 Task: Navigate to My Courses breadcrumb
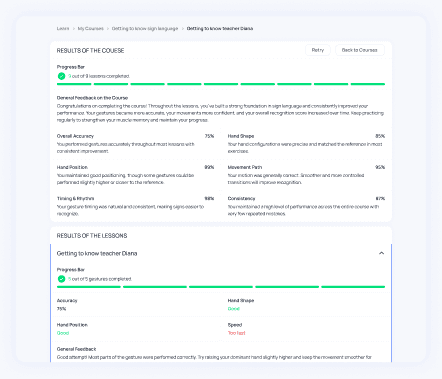[91, 29]
